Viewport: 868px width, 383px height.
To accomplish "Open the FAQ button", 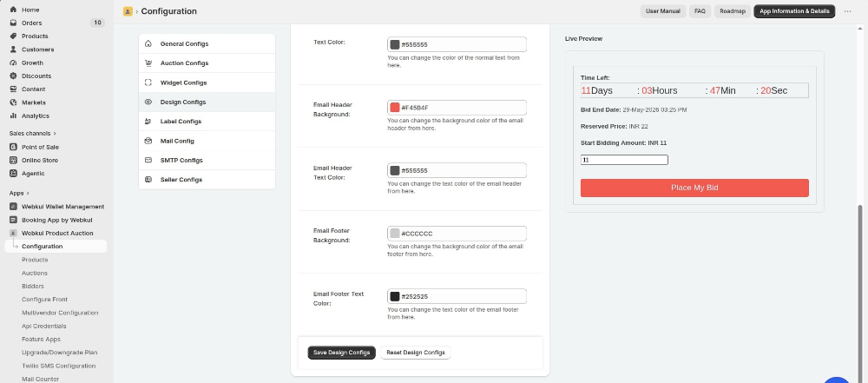I will [700, 11].
